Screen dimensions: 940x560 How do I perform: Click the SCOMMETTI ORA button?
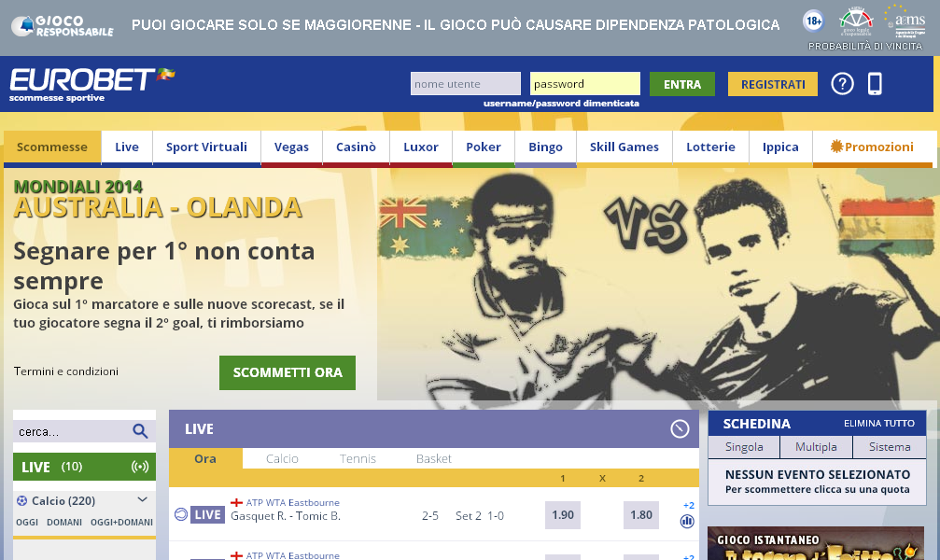(288, 372)
